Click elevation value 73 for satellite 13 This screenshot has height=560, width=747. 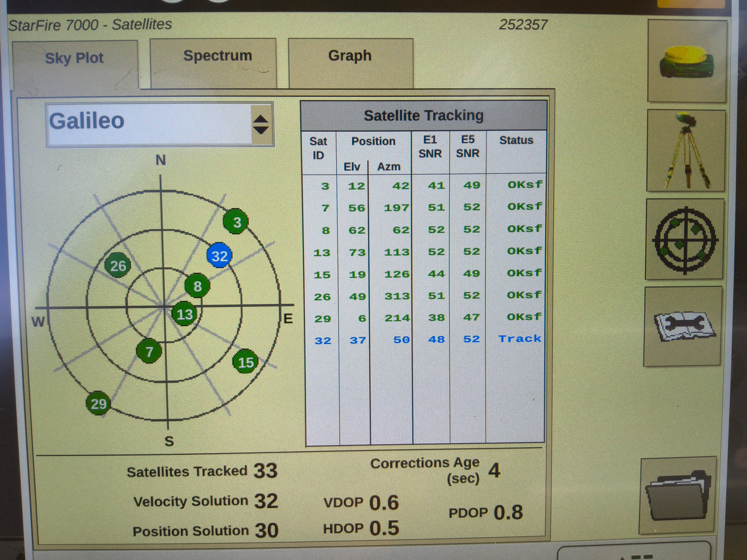pos(357,253)
